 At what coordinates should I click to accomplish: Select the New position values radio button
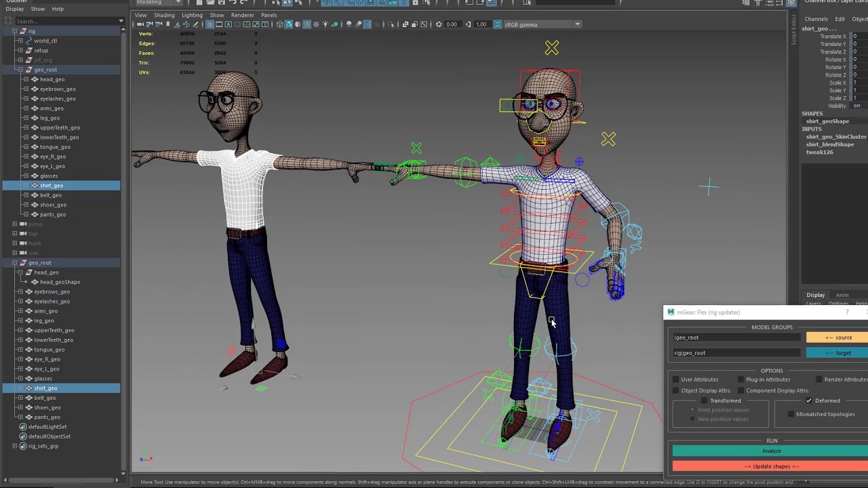(692, 419)
